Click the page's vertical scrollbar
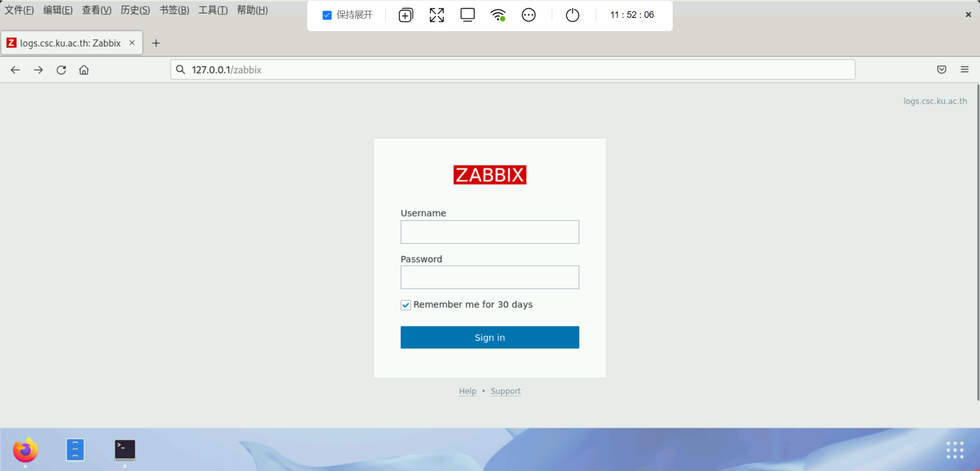 point(978,243)
